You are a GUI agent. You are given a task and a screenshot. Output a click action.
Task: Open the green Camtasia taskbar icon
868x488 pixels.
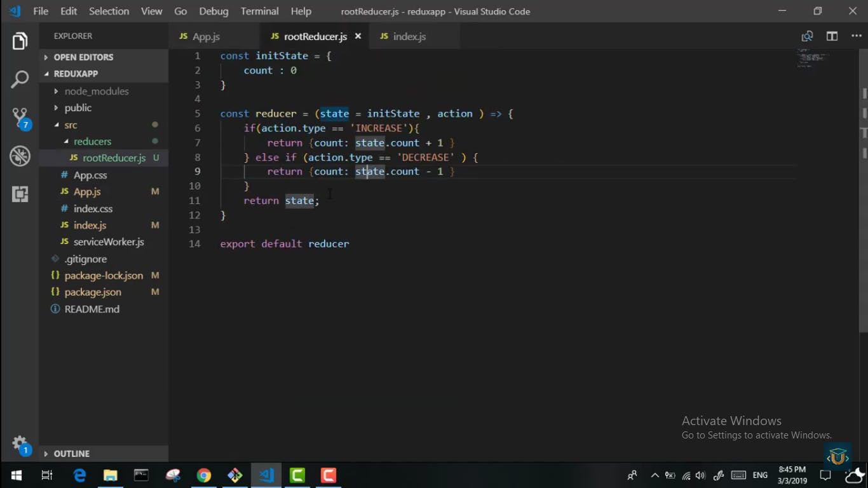(x=297, y=475)
